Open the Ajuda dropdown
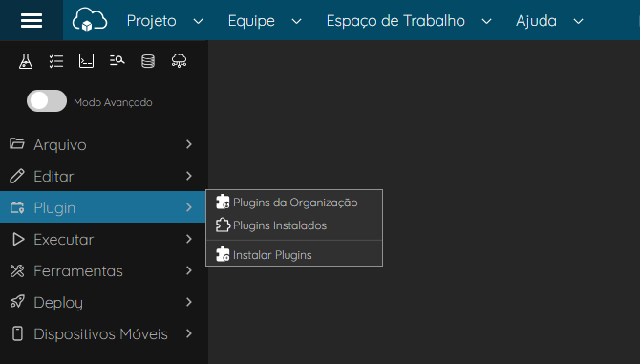 [x=549, y=21]
